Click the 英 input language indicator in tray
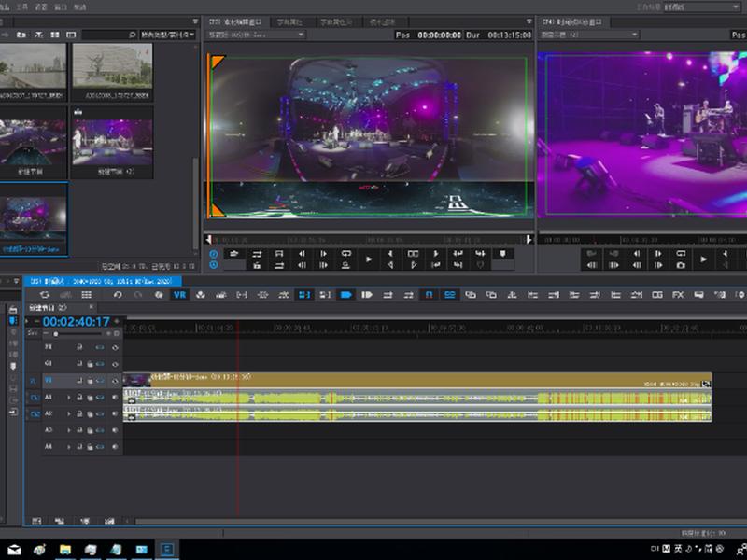 pyautogui.click(x=678, y=549)
